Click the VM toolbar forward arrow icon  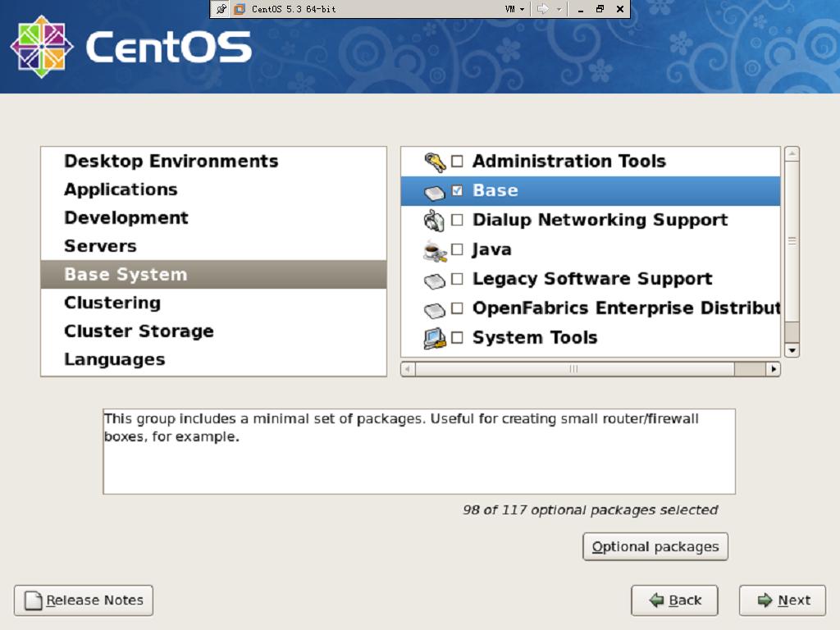[x=543, y=9]
